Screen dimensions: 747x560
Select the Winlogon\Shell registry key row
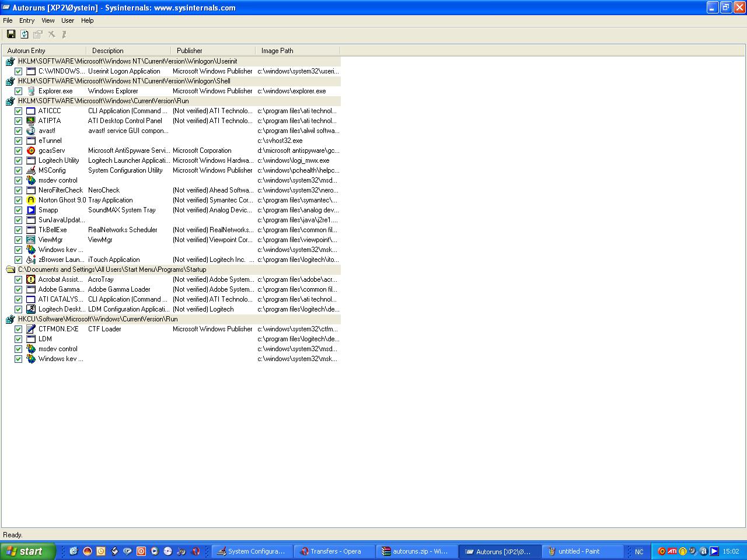[172, 81]
